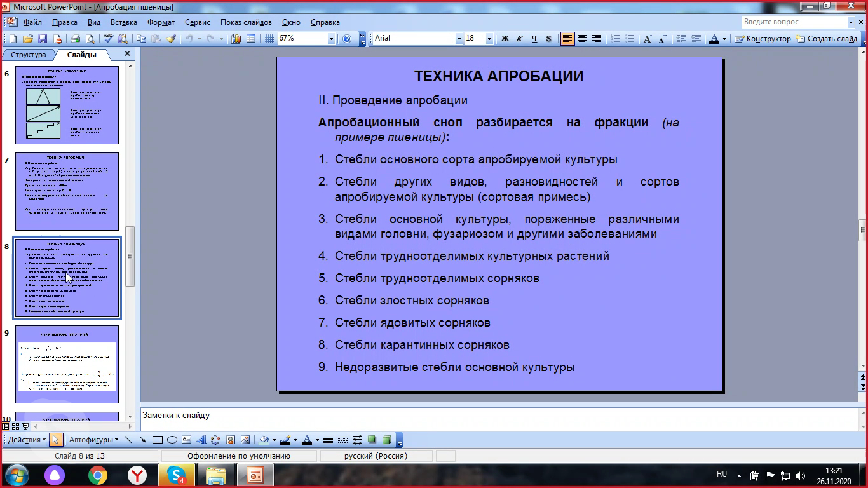Click the Print icon in toolbar

click(x=75, y=39)
